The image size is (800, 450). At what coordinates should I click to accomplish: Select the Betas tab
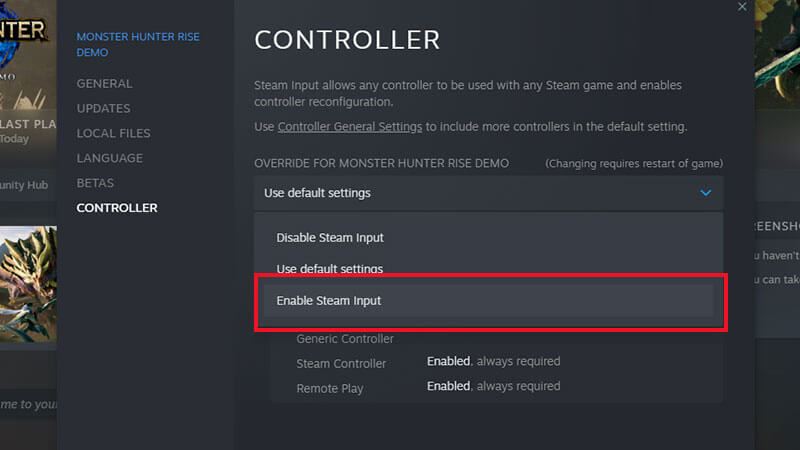(x=95, y=183)
